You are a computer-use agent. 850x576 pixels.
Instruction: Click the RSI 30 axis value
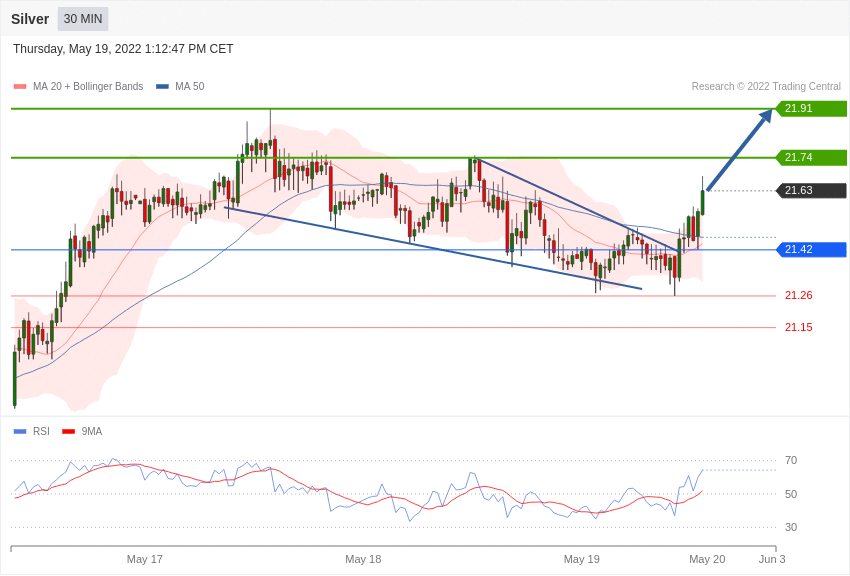[x=791, y=527]
